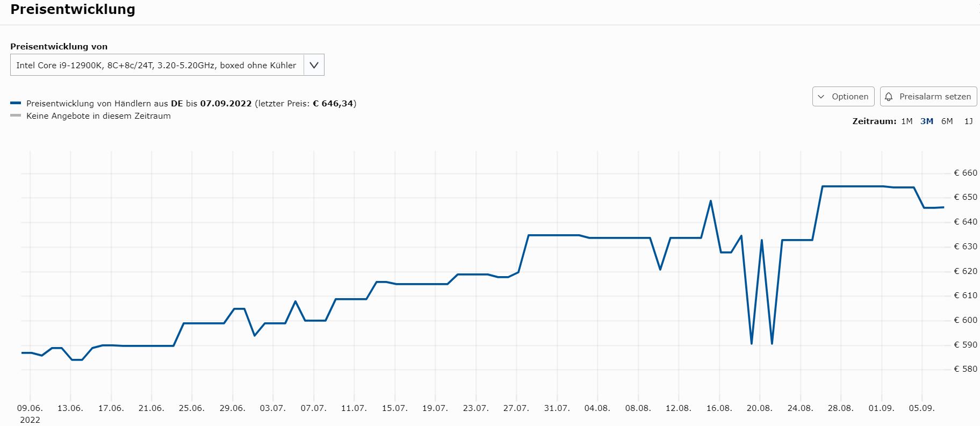
Task: Click the € 580 label on price axis
Action: tap(965, 369)
